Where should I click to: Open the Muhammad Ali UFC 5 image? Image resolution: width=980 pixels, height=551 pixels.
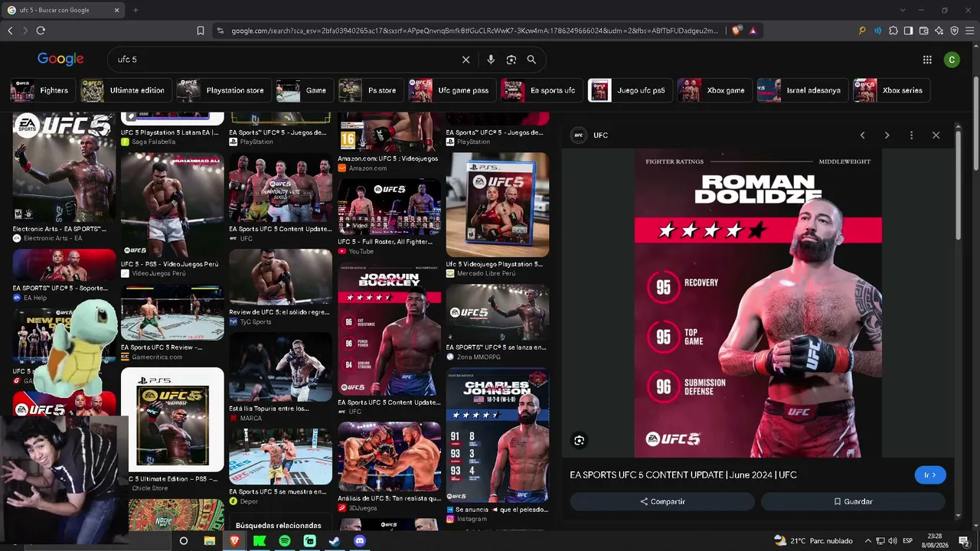pyautogui.click(x=172, y=205)
